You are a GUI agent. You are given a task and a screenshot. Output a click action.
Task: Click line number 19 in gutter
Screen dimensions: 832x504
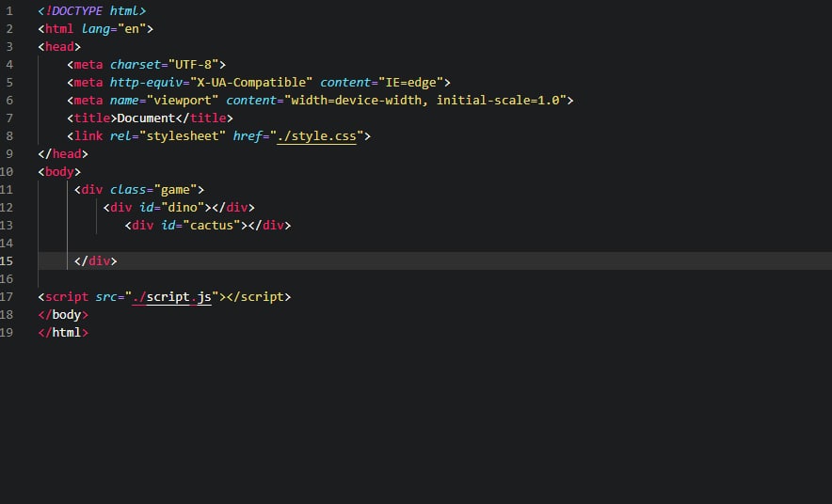pyautogui.click(x=7, y=333)
